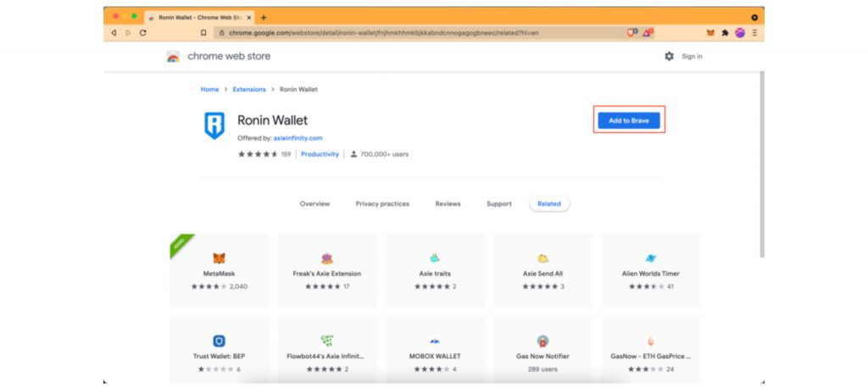Image resolution: width=868 pixels, height=388 pixels.
Task: Click the chrome web store title text
Action: click(x=229, y=57)
